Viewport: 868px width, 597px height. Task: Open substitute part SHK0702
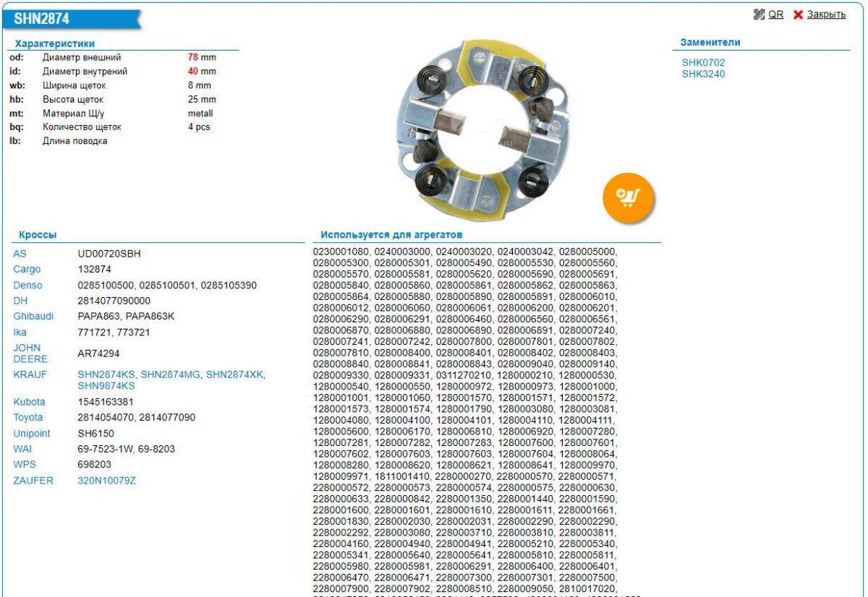coord(703,63)
